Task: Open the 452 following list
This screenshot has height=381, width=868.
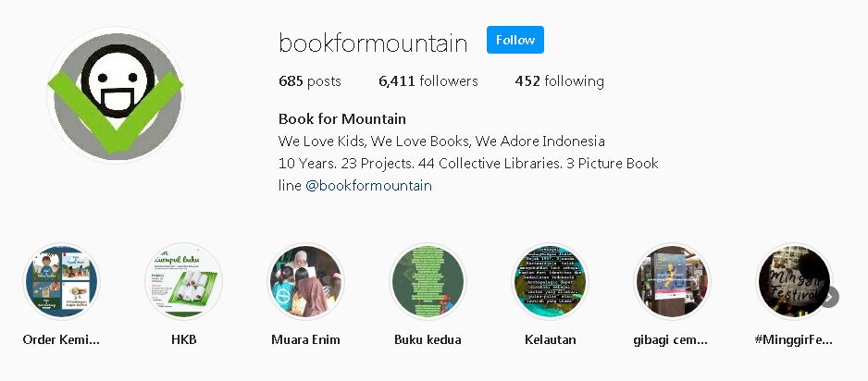Action: point(559,81)
